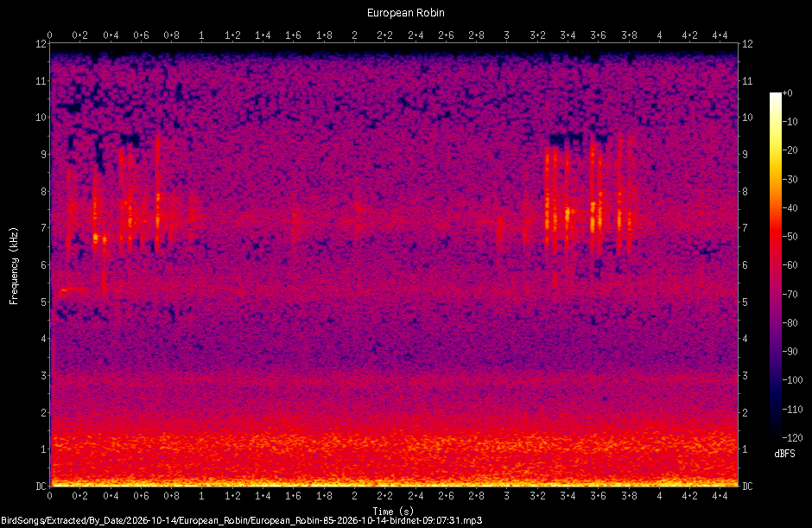Click the Time (s) axis label
This screenshot has height=528, width=812.
pos(393,512)
